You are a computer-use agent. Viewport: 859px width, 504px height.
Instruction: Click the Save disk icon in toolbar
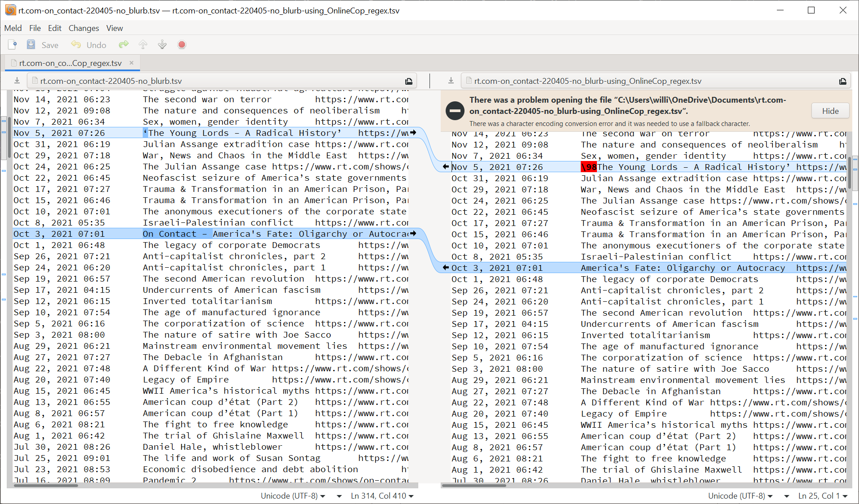click(x=31, y=45)
